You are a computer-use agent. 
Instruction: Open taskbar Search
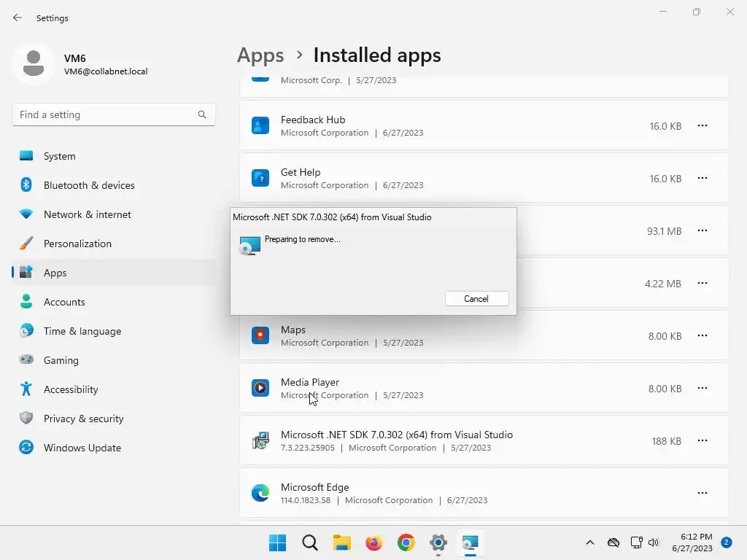(309, 542)
